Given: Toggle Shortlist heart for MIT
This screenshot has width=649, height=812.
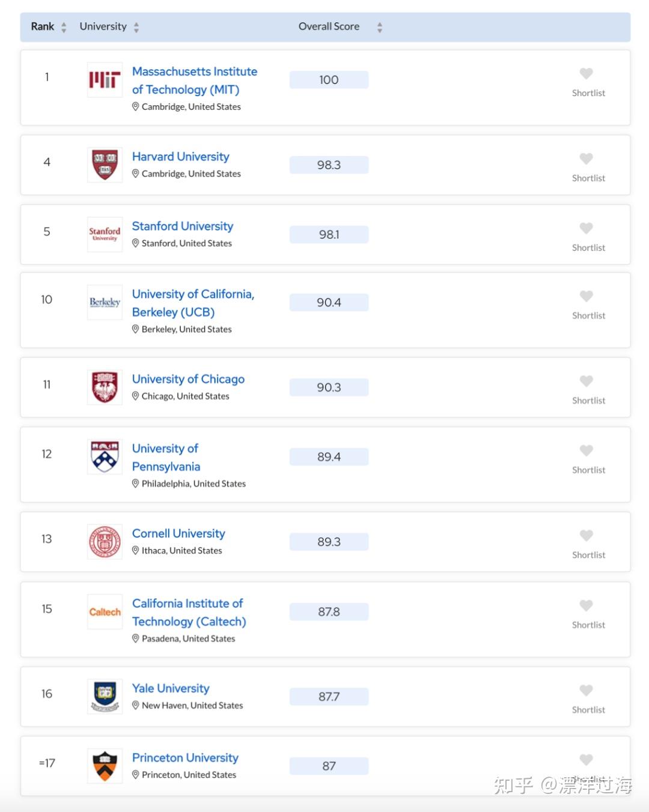Looking at the screenshot, I should [587, 73].
